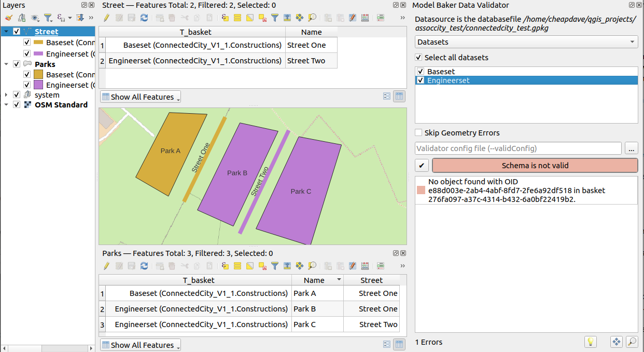Click expand all icon in Layers toolbar
The height and width of the screenshot is (352, 644).
coord(80,18)
